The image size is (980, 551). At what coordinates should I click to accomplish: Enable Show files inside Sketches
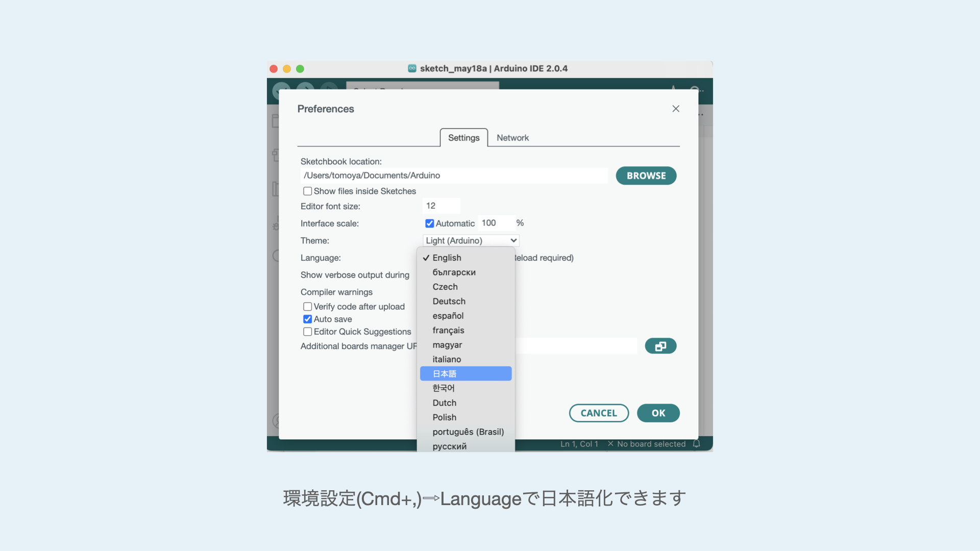[x=307, y=191]
